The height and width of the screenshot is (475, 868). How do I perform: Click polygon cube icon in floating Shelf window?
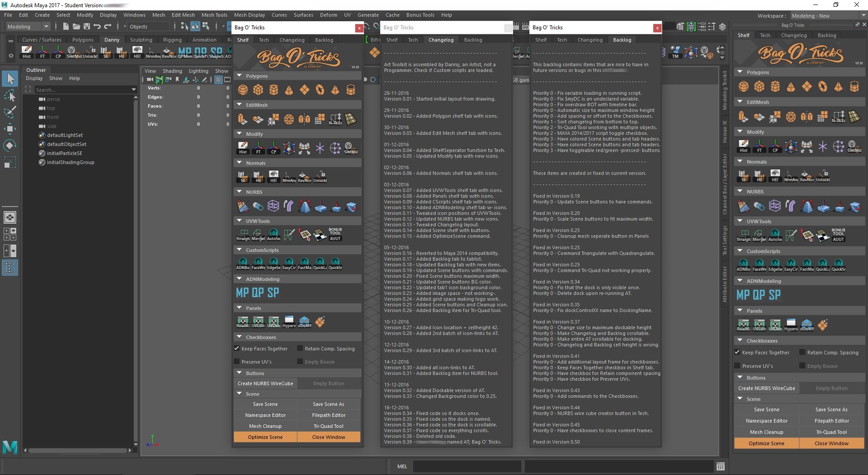258,90
